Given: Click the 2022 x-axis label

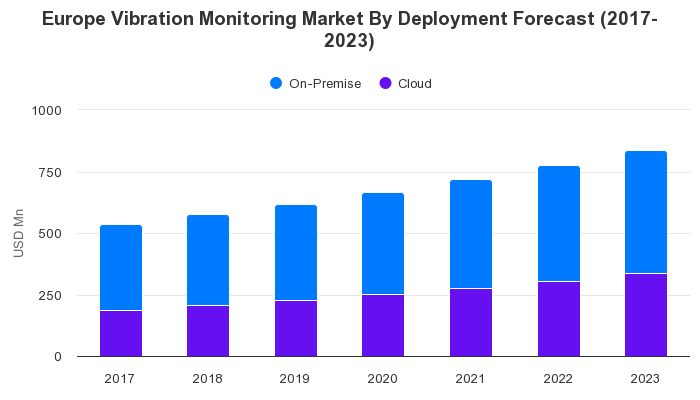Looking at the screenshot, I should 558,379.
